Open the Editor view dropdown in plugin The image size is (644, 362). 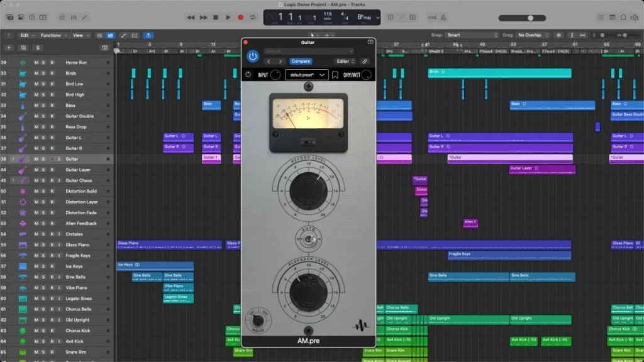[345, 61]
